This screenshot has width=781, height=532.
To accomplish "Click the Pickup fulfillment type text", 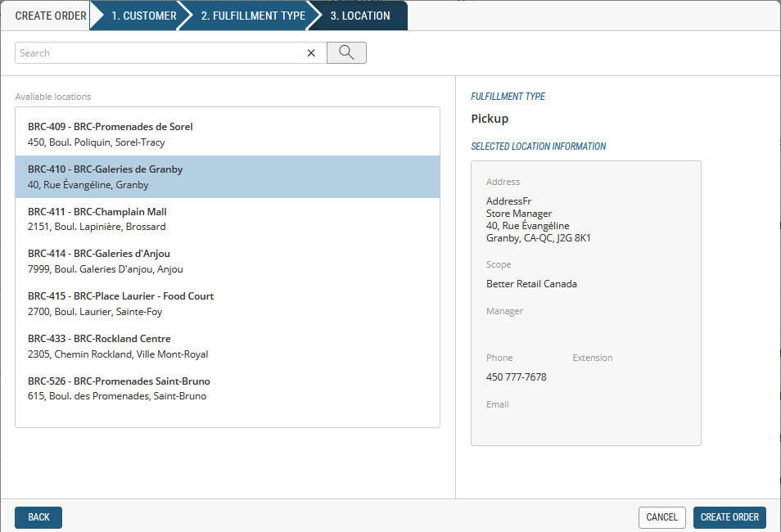I will click(490, 119).
